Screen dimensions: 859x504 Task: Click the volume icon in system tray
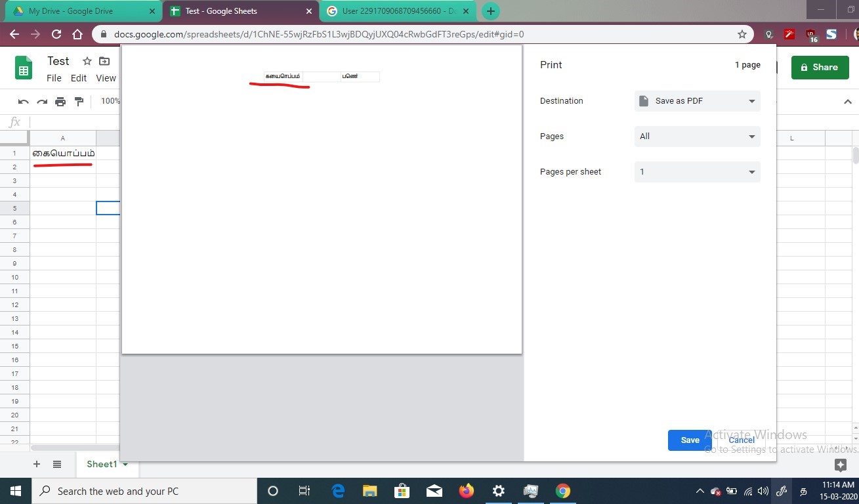[x=763, y=491]
